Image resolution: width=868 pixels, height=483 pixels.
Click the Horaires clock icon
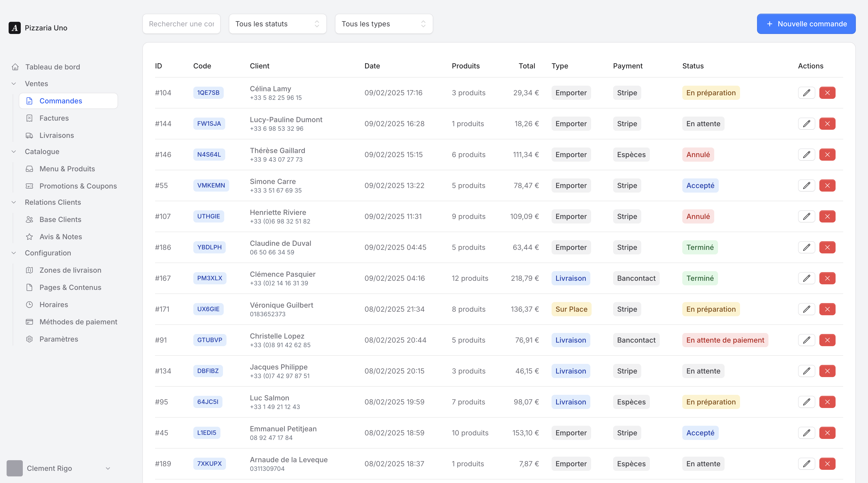pyautogui.click(x=29, y=304)
